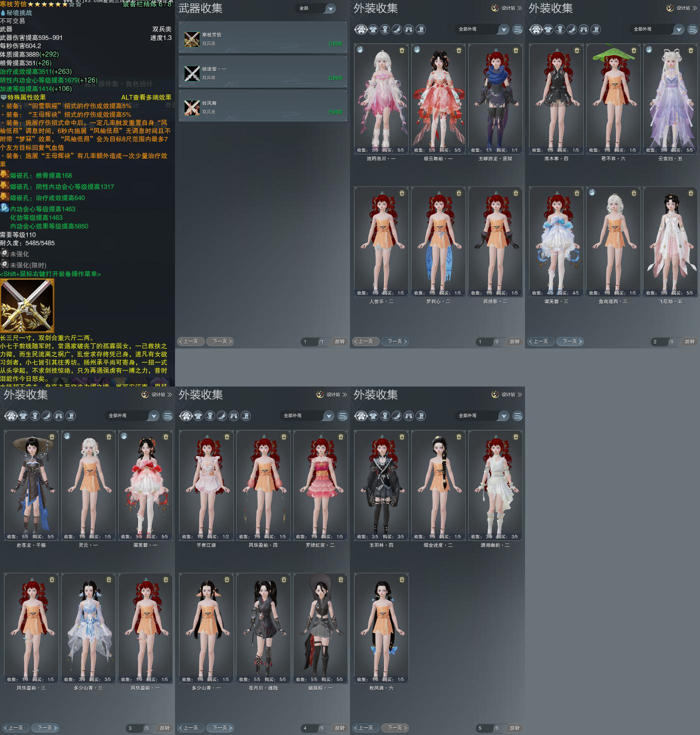Click the dye-pot icon on the 流盼洛川·一 card

coord(360,50)
